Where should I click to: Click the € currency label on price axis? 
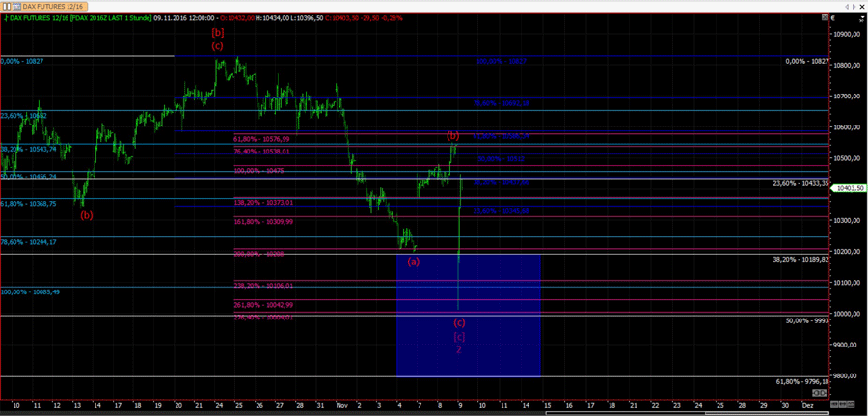click(x=835, y=17)
